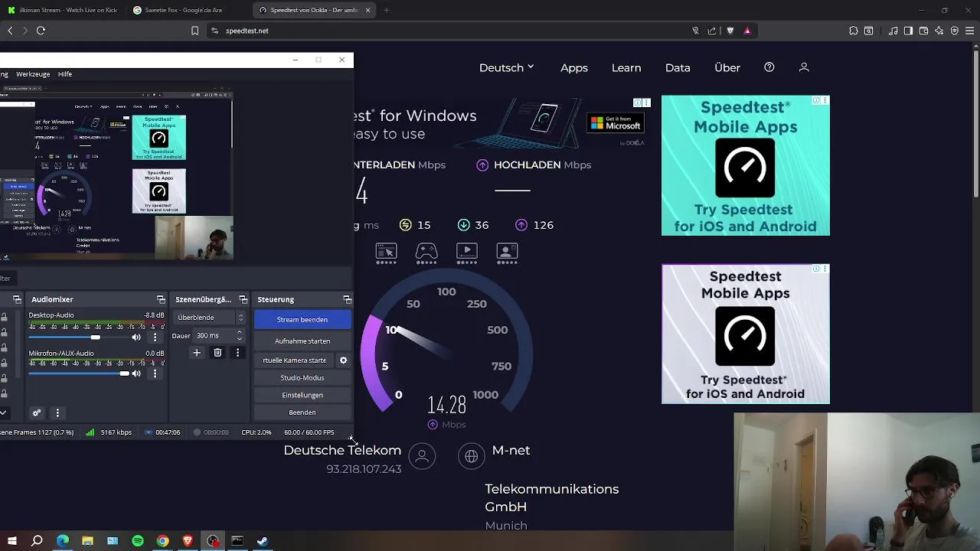The height and width of the screenshot is (551, 980).
Task: Delete the scene transition with trash icon
Action: [217, 353]
